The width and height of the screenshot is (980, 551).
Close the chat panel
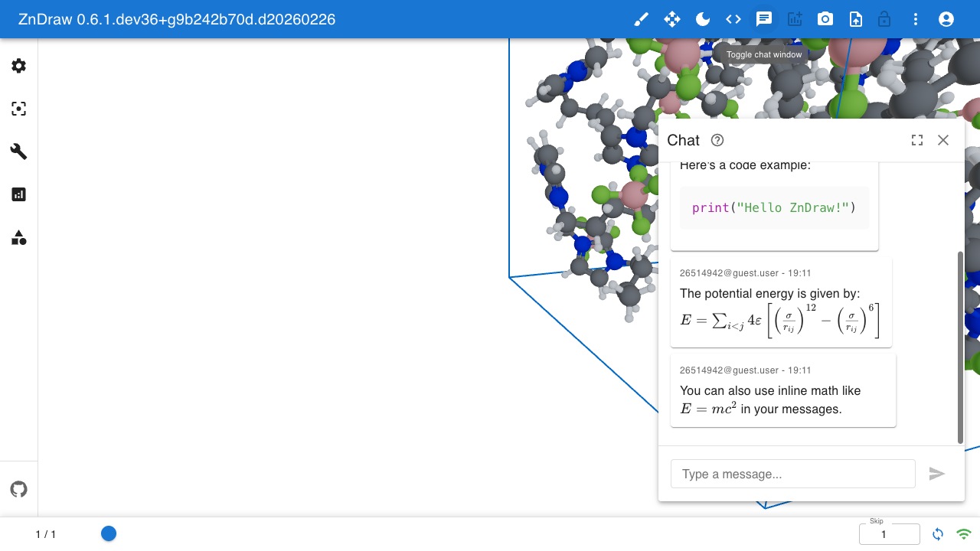point(943,140)
